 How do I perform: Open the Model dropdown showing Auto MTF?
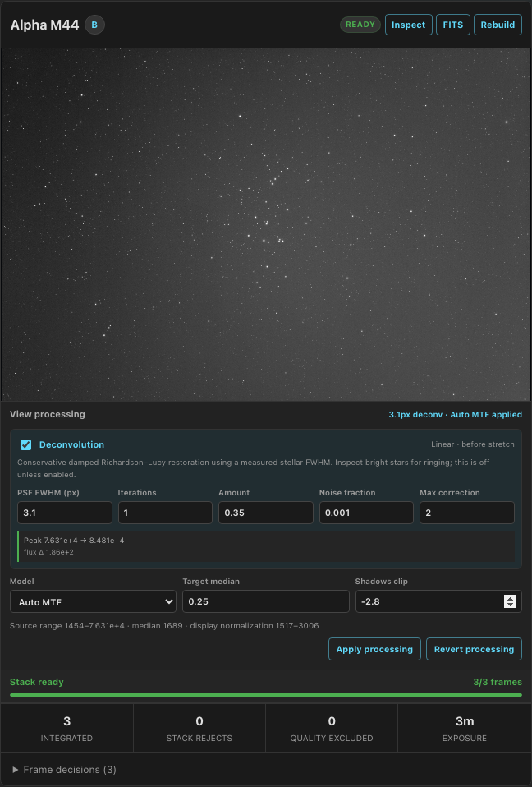94,601
